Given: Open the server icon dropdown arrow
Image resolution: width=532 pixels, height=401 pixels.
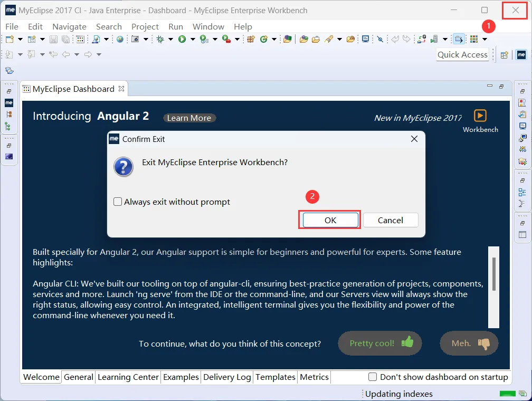Looking at the screenshot, I should pos(445,40).
